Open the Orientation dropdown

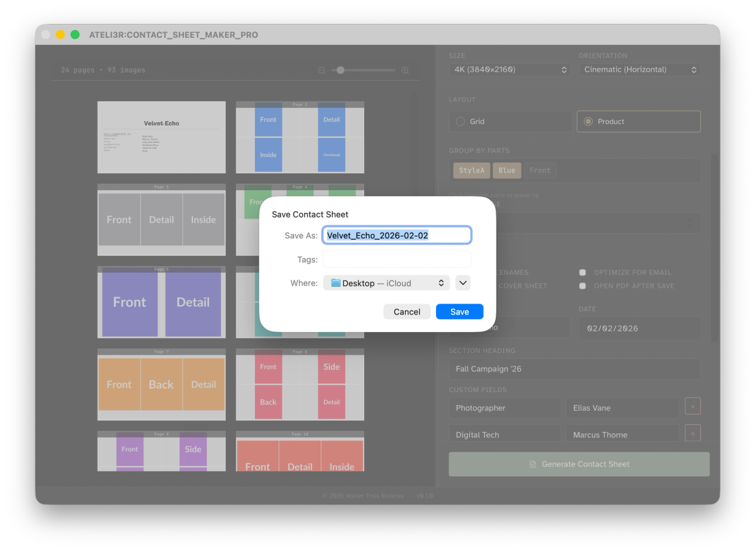tap(638, 69)
